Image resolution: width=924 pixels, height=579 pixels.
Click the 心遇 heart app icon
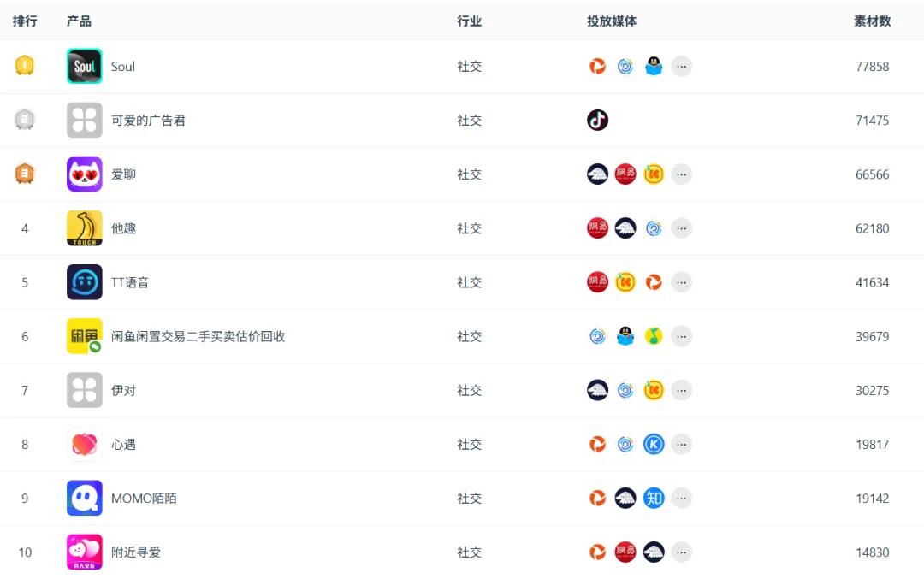[84, 444]
